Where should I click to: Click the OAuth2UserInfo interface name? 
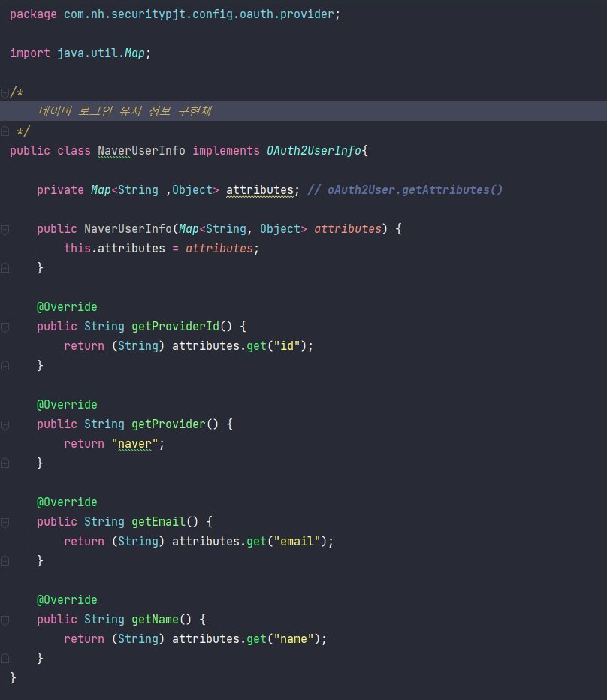tap(314, 151)
